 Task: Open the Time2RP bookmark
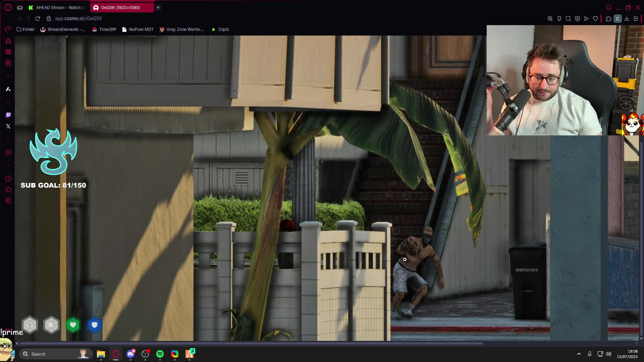pyautogui.click(x=104, y=29)
